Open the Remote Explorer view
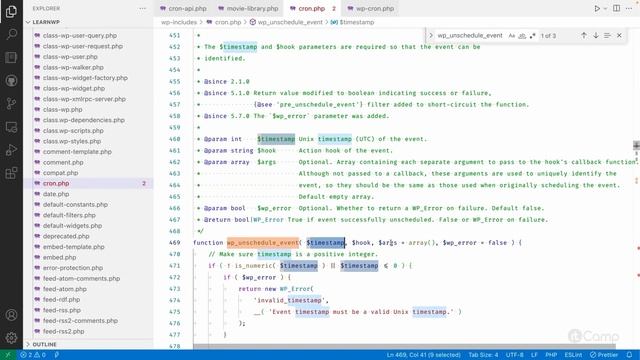 11,127
